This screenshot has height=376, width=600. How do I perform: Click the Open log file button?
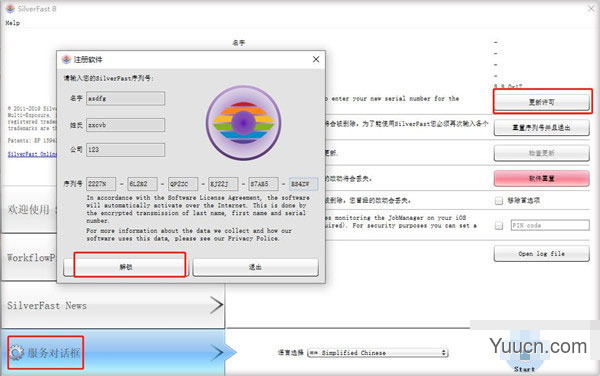pos(541,254)
